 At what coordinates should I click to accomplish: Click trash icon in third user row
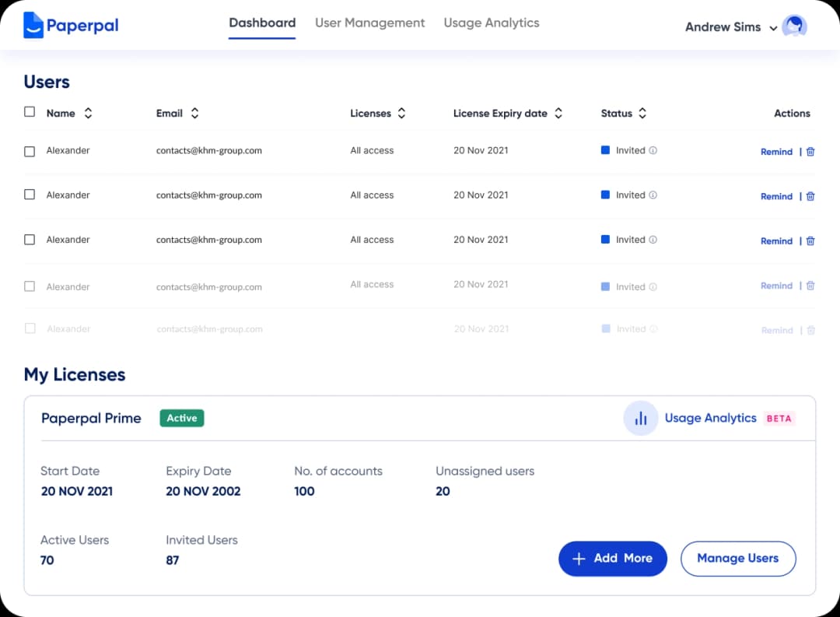tap(810, 241)
